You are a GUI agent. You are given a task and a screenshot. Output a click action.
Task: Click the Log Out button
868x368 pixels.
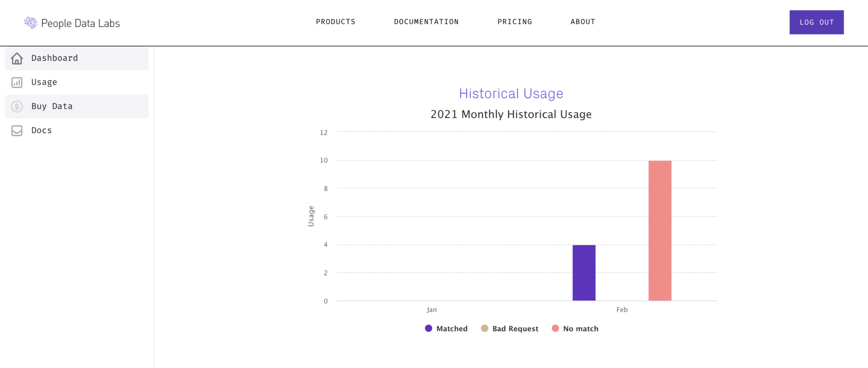click(x=816, y=22)
